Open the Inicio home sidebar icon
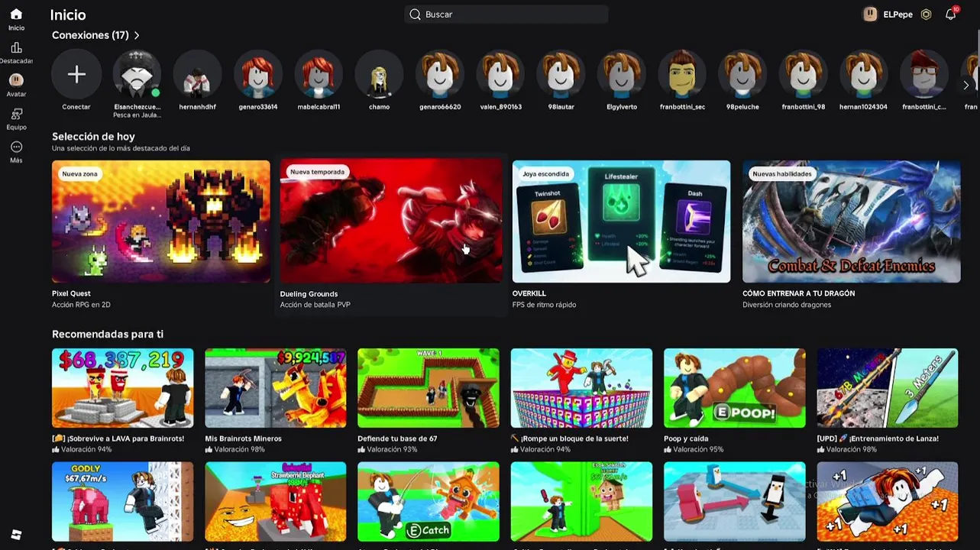The height and width of the screenshot is (550, 980). 16,15
